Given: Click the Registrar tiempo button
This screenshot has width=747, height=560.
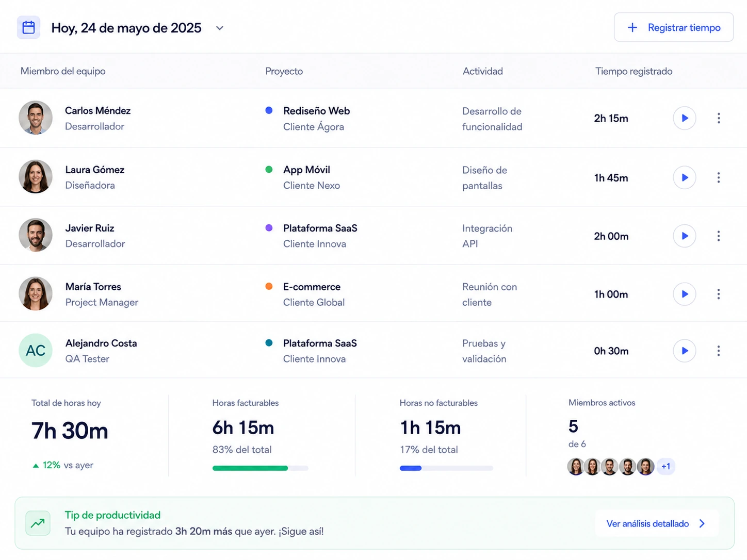Looking at the screenshot, I should point(674,27).
